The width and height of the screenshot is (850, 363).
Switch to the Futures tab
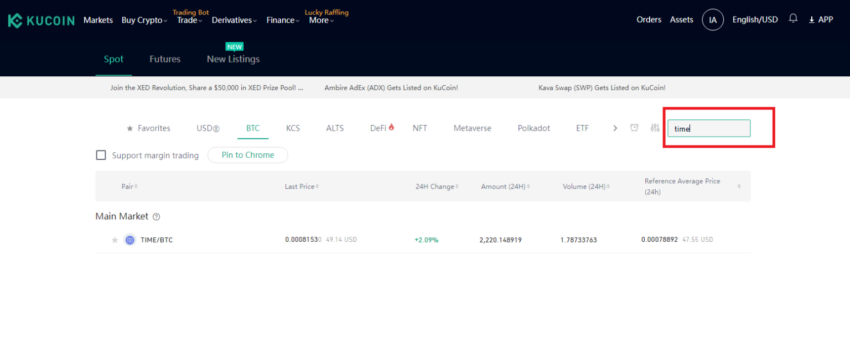165,59
